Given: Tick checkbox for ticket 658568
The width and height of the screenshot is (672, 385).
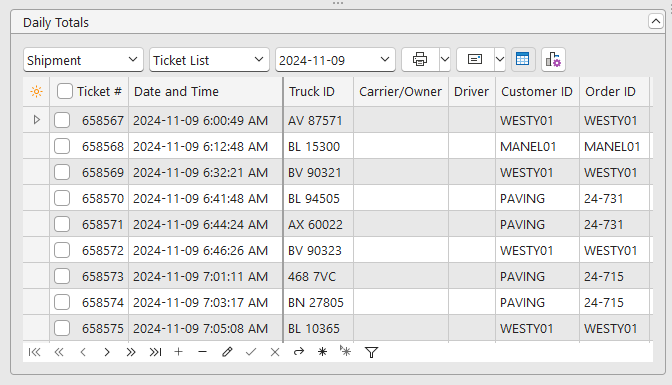Looking at the screenshot, I should (x=62, y=146).
